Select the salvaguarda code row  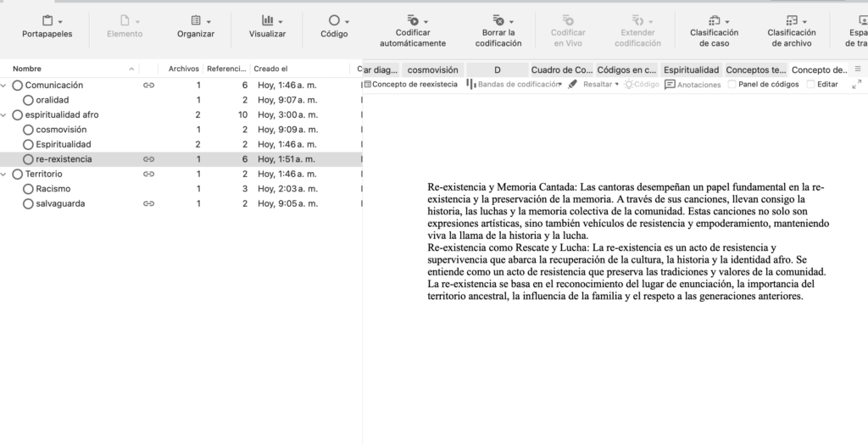point(181,203)
